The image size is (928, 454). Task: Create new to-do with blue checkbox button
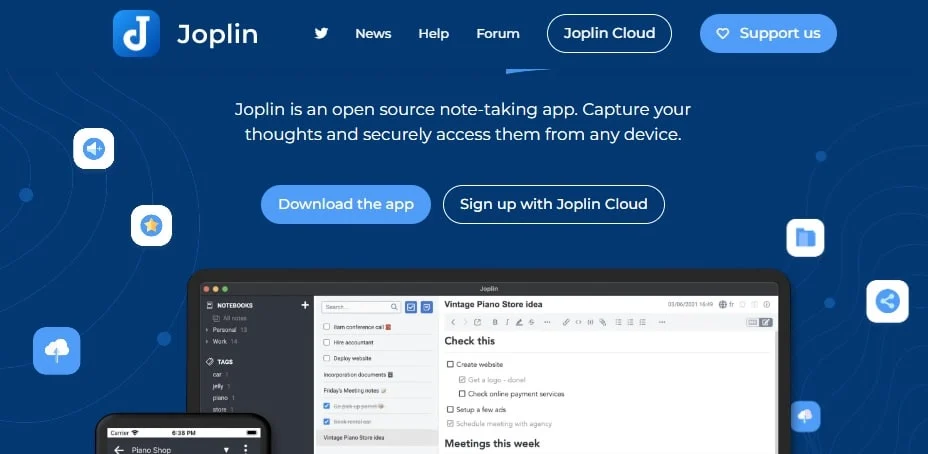pyautogui.click(x=411, y=307)
